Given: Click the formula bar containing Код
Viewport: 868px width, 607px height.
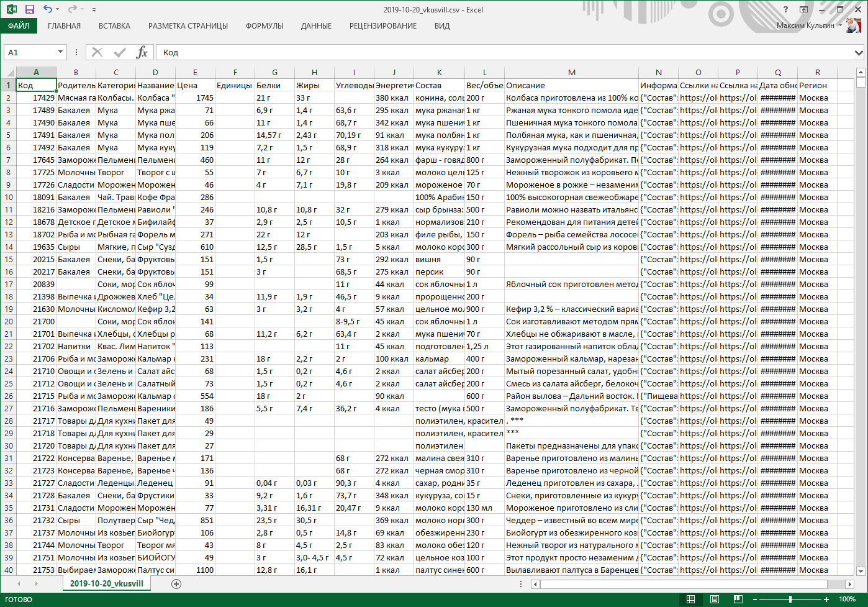Looking at the screenshot, I should tap(504, 52).
